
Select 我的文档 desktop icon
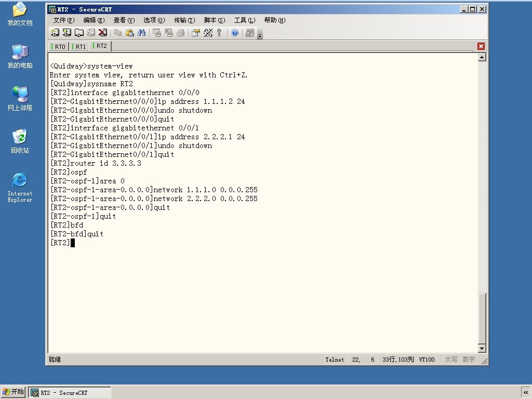pos(20,14)
